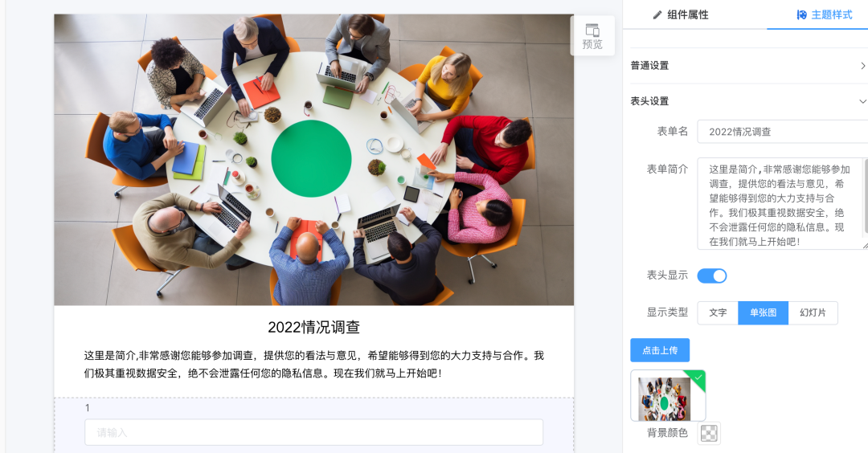The image size is (868, 453).
Task: Switch to the 主题样式 tab
Action: (x=825, y=15)
